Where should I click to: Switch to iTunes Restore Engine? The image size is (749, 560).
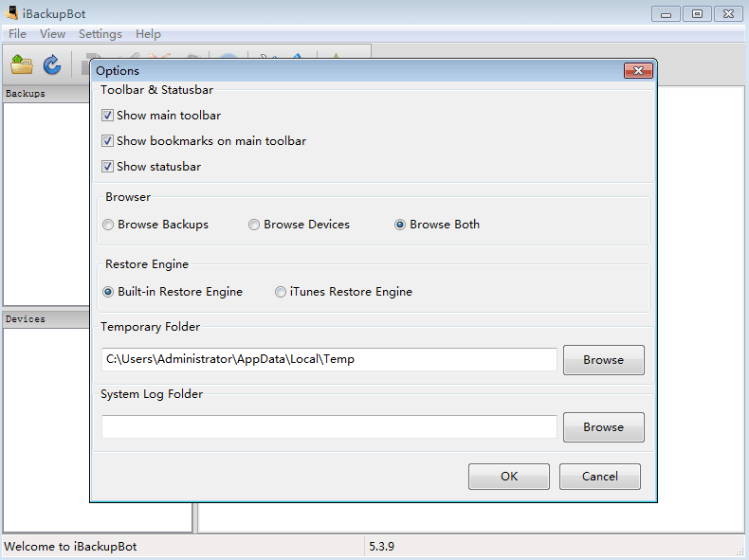[281, 292]
